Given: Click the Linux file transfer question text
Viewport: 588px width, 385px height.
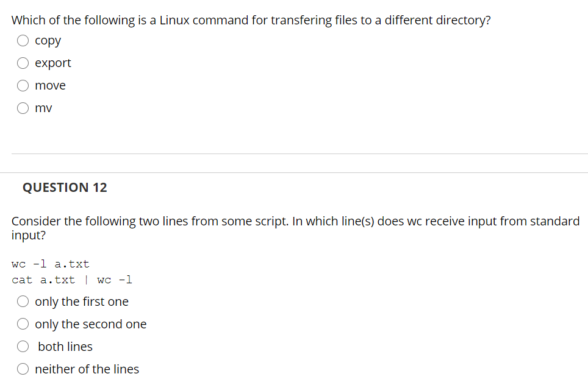Looking at the screenshot, I should click(x=251, y=20).
